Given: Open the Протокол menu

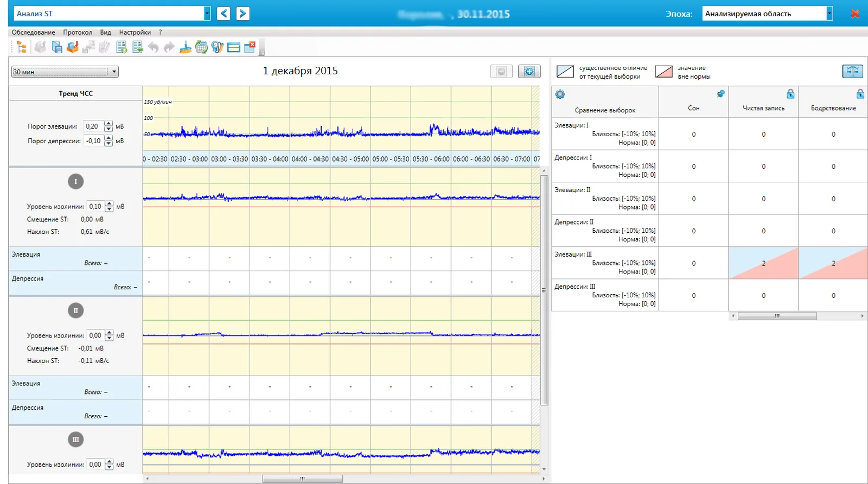Looking at the screenshot, I should coord(78,33).
